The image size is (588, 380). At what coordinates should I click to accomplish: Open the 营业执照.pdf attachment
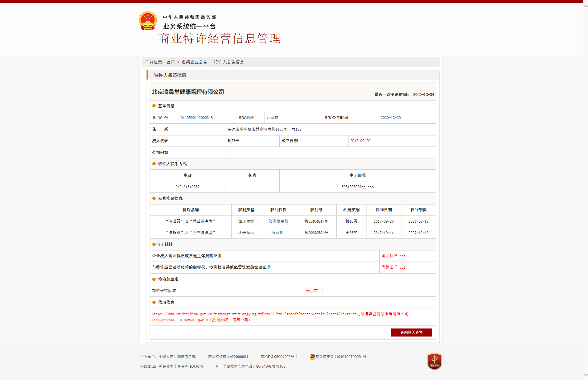pos(393,256)
